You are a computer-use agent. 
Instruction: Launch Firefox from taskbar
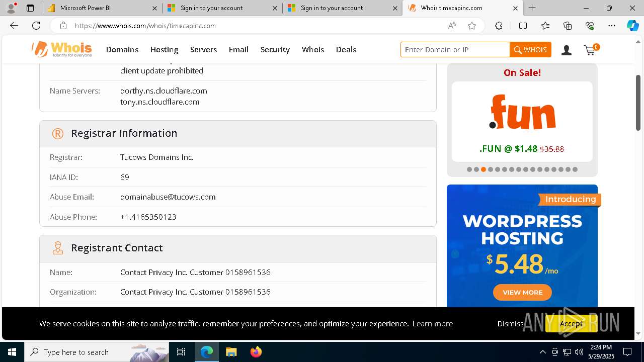(256, 352)
